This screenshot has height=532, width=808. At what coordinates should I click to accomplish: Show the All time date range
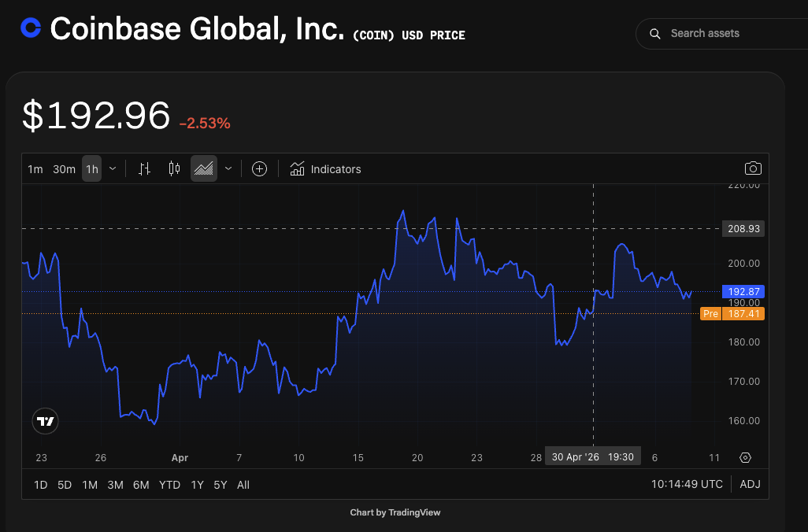[x=243, y=485]
